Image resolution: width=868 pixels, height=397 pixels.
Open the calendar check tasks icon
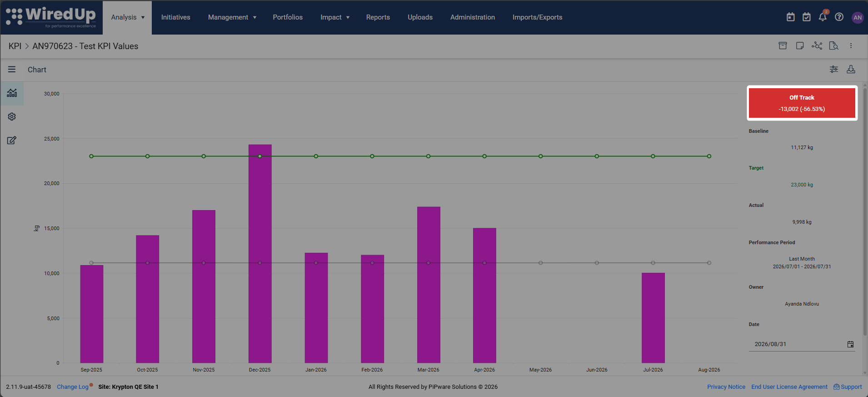tap(807, 17)
